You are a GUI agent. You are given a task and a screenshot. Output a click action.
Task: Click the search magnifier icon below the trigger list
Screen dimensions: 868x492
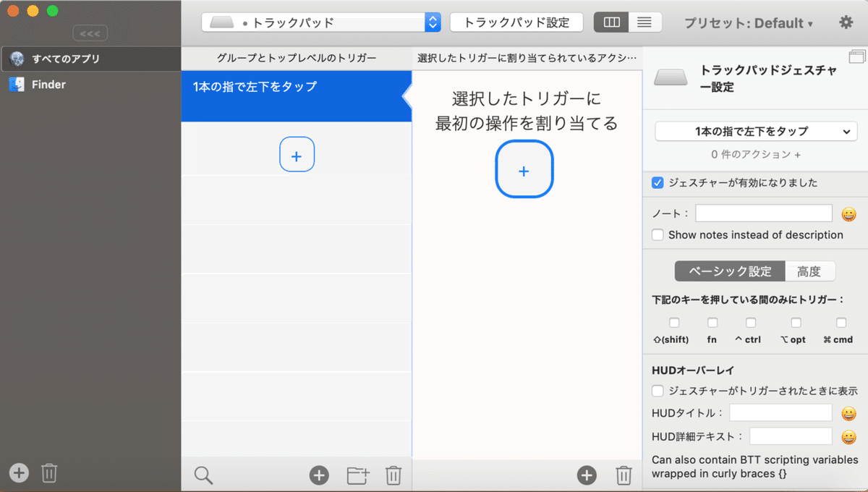tap(203, 474)
